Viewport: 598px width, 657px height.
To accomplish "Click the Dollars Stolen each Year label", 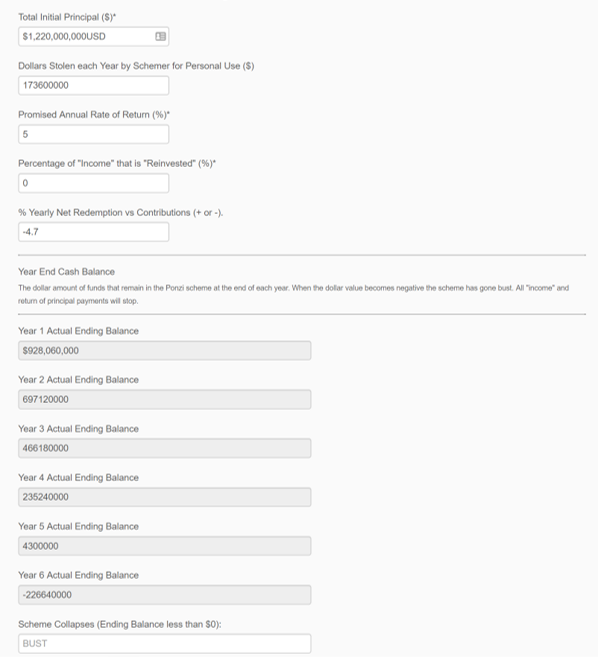I will (136, 66).
